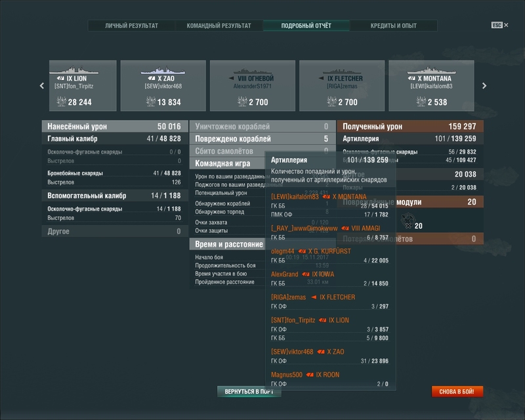The image size is (525, 420).
Task: Click the damage icon beside 2 538
Action: tap(421, 101)
